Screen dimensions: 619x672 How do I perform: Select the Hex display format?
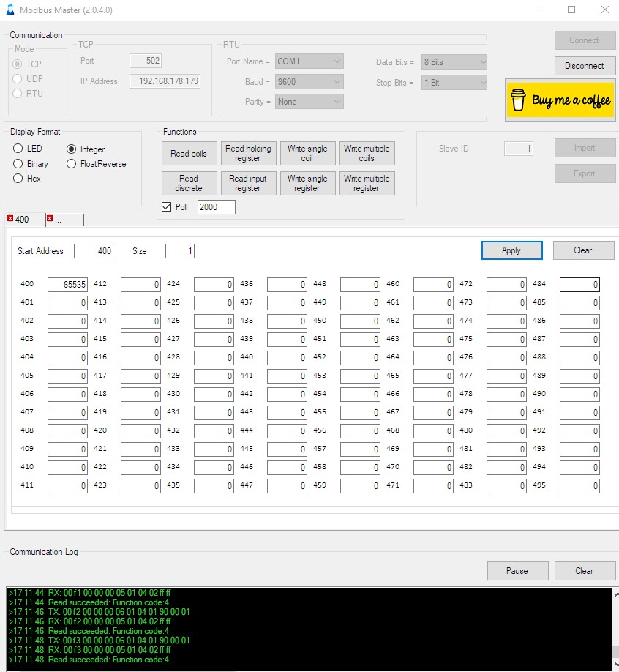point(18,179)
